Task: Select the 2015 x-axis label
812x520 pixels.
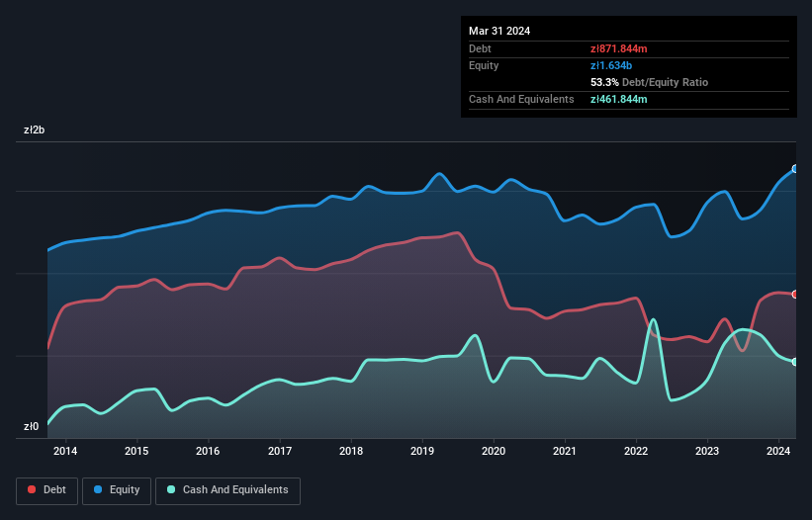Action: 136,451
